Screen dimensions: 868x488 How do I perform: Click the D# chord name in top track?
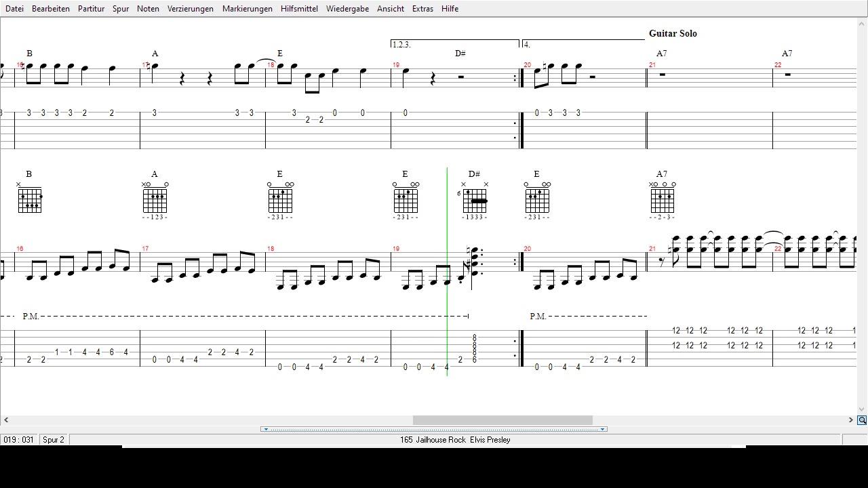tap(460, 53)
